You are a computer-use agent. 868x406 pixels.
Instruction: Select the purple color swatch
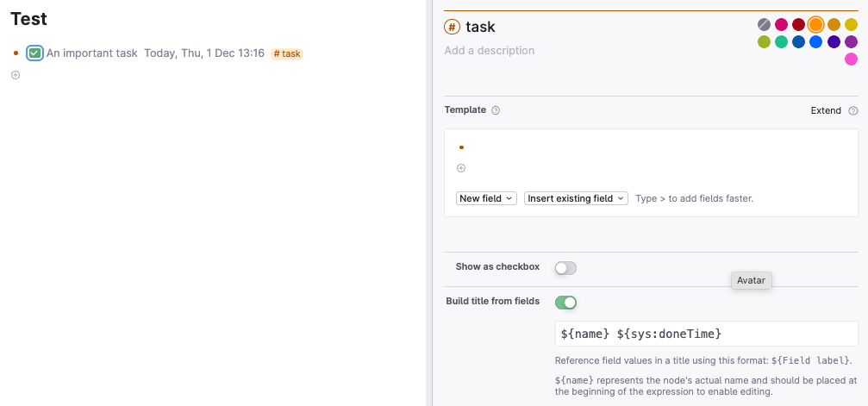tap(852, 42)
